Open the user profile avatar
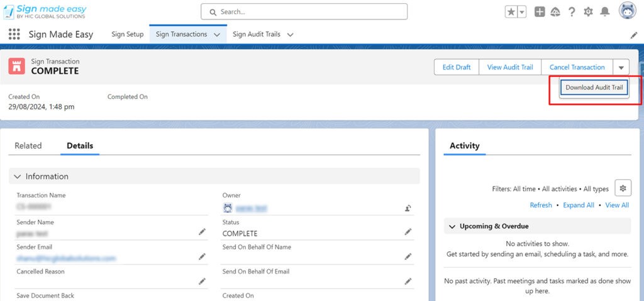 tap(627, 11)
